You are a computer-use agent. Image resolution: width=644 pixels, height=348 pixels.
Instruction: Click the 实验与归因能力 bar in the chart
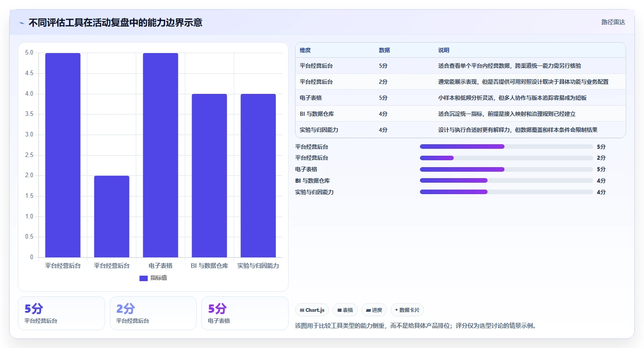coord(258,176)
